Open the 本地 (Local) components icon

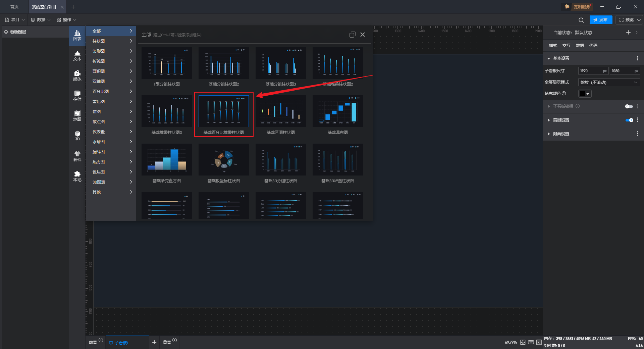tap(77, 176)
